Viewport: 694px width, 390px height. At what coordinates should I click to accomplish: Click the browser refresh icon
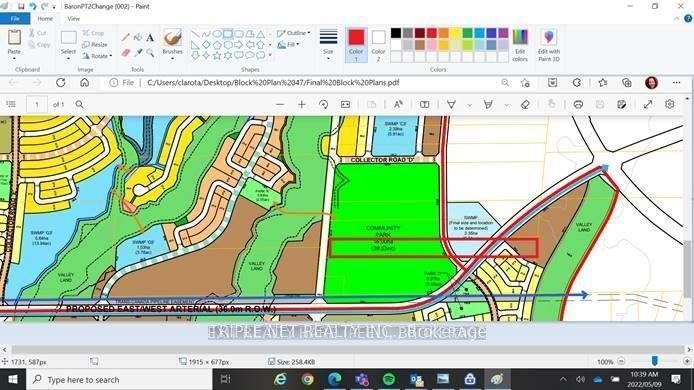click(x=61, y=83)
